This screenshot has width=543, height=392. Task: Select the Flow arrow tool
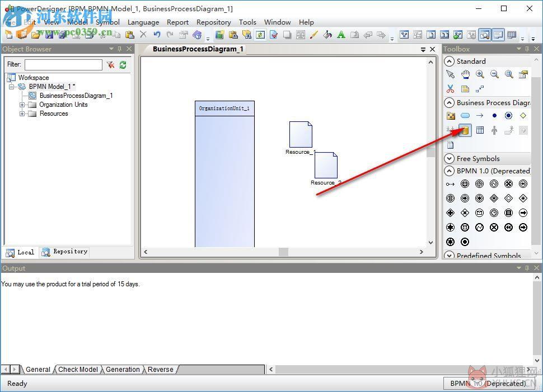coord(480,116)
